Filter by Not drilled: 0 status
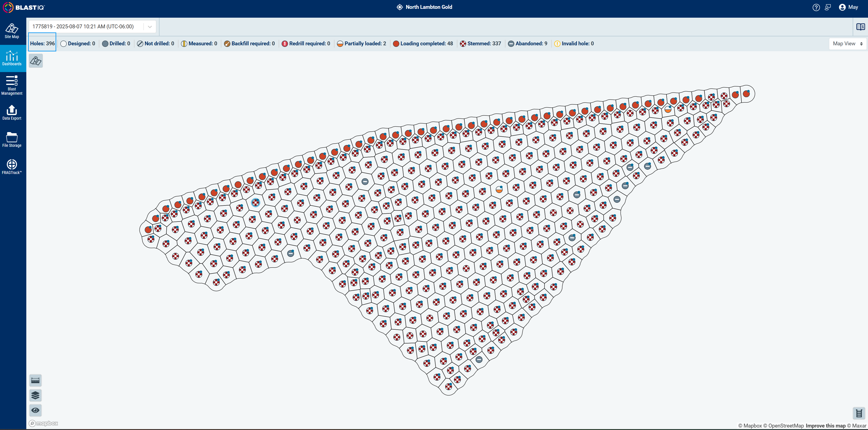868x430 pixels. [x=156, y=43]
